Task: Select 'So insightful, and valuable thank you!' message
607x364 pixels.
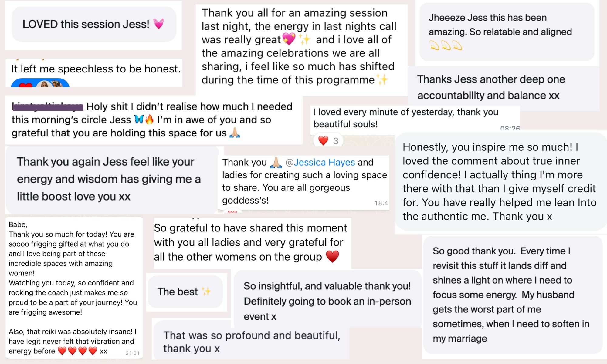Action: click(328, 301)
